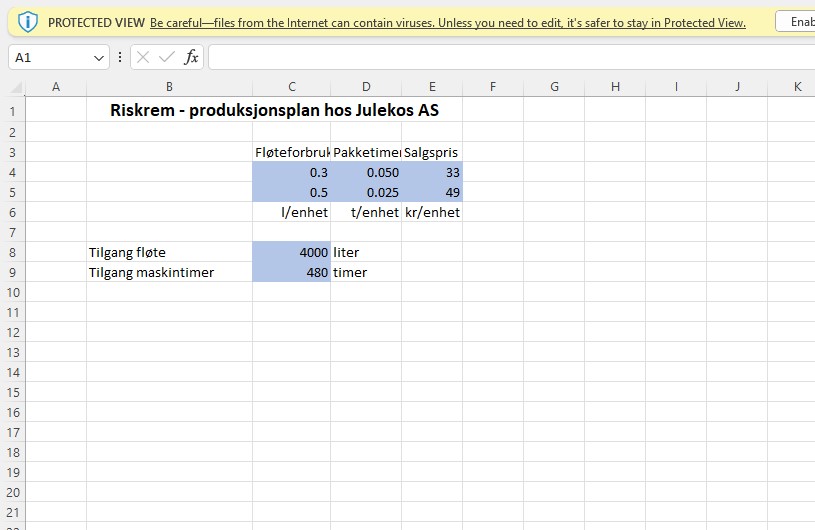Click inside the formula bar input
815x530 pixels.
pos(511,57)
